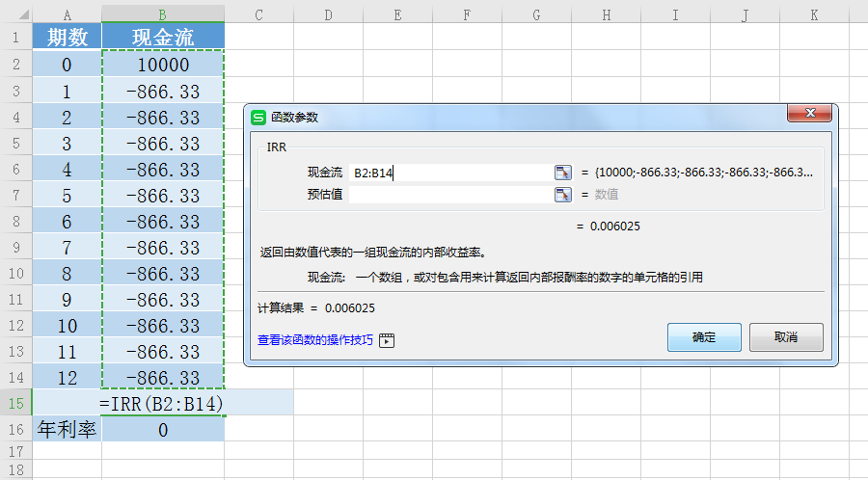This screenshot has height=480, width=868.
Task: Select row 15 header
Action: 16,403
